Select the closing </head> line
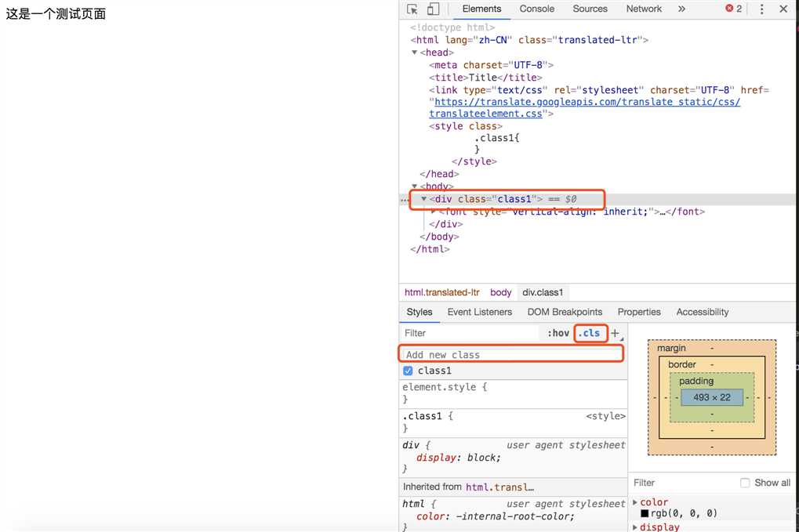 (x=439, y=174)
